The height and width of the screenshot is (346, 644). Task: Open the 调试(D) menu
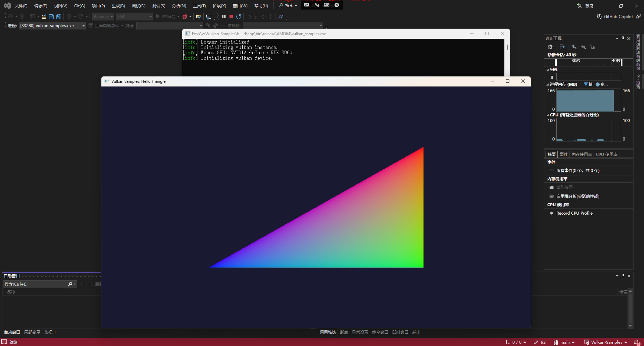pyautogui.click(x=138, y=6)
